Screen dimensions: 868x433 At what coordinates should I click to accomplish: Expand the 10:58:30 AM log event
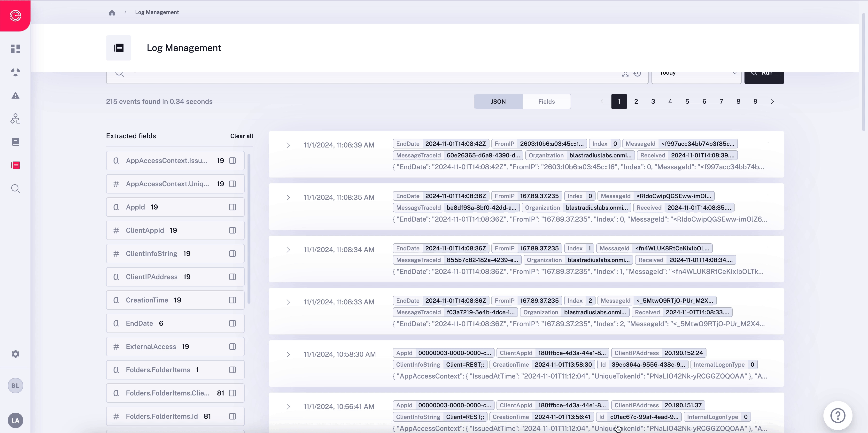click(x=288, y=354)
